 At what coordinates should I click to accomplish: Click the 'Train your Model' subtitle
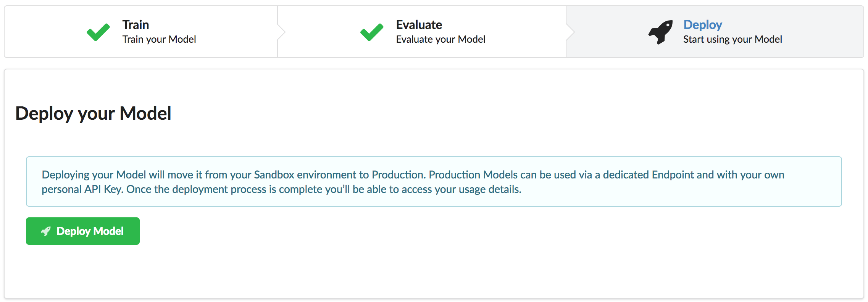(159, 39)
